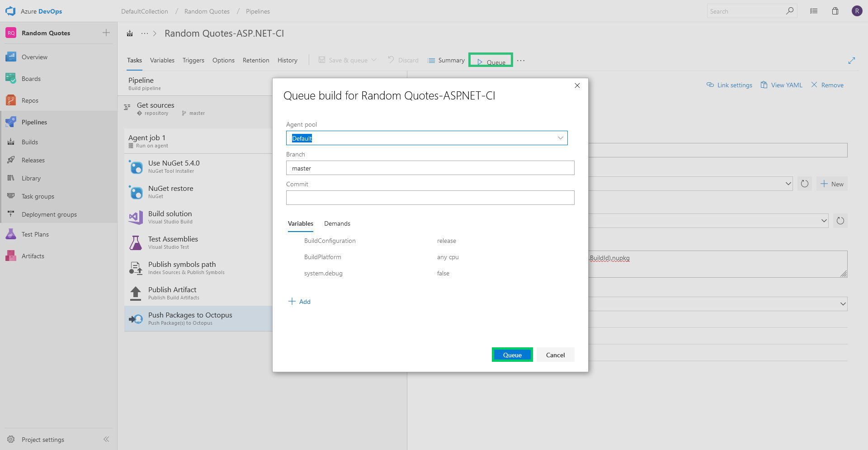The width and height of the screenshot is (868, 450).
Task: Switch to the Variables pipeline tab
Action: (162, 60)
